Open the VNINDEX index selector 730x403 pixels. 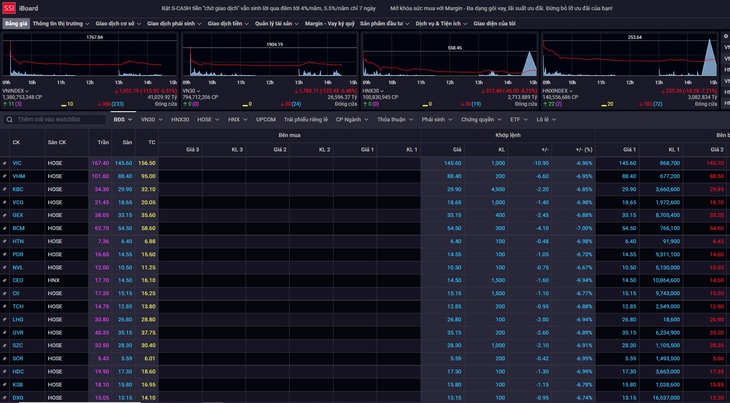tap(15, 91)
